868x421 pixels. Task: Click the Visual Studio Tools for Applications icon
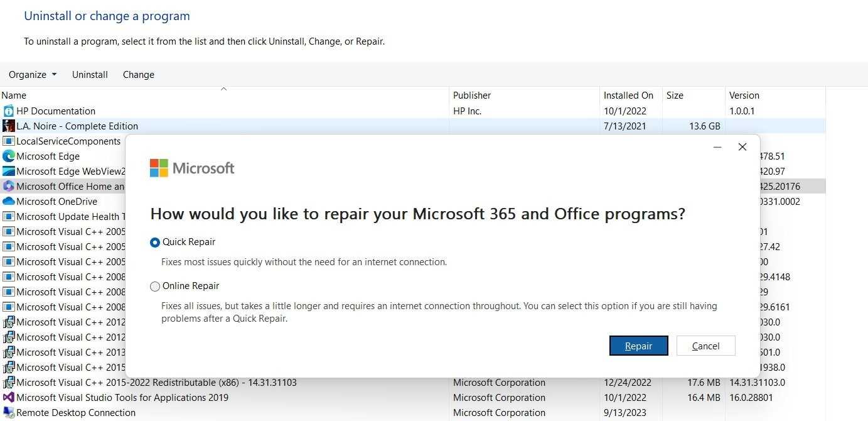pyautogui.click(x=8, y=398)
